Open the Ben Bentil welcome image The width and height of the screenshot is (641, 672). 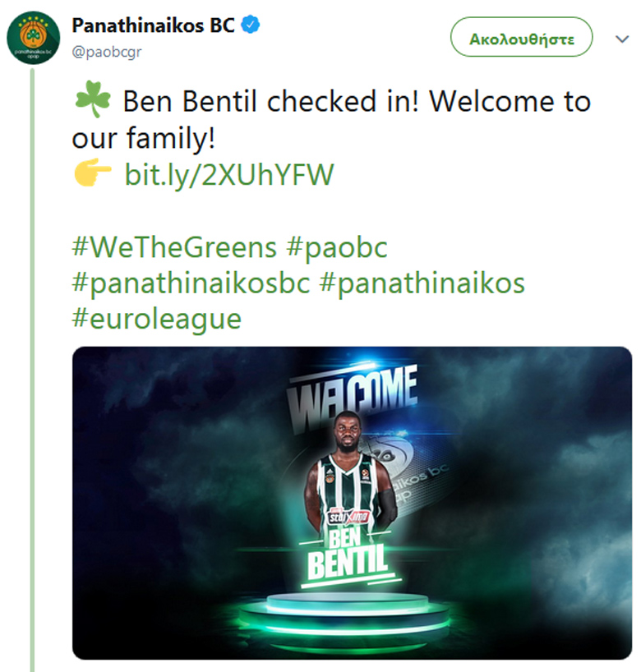(x=352, y=503)
